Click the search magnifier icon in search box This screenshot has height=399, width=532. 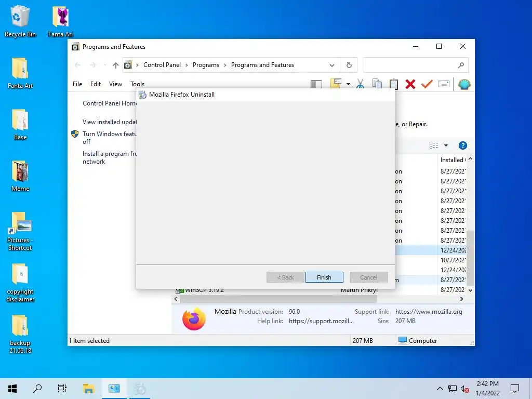[x=460, y=65]
